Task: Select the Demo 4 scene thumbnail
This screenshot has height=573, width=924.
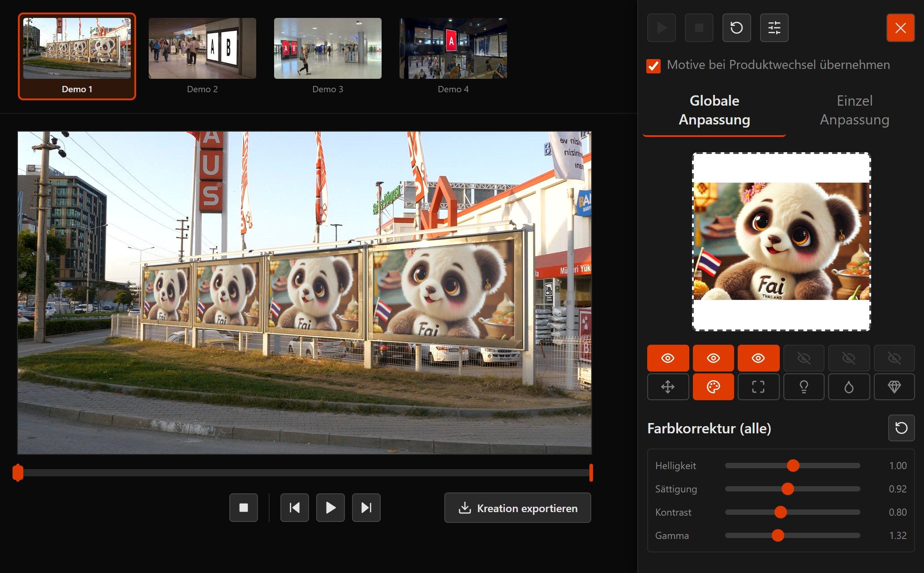Action: pyautogui.click(x=453, y=56)
